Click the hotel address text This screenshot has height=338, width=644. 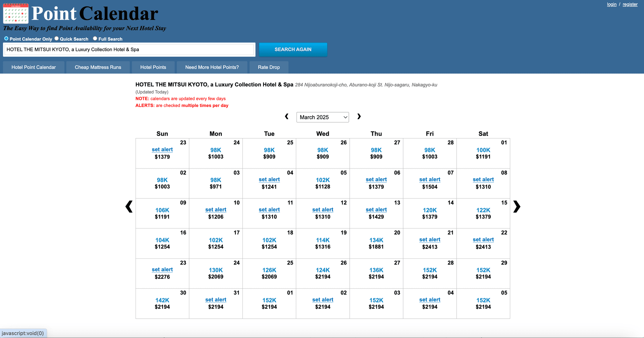point(366,85)
